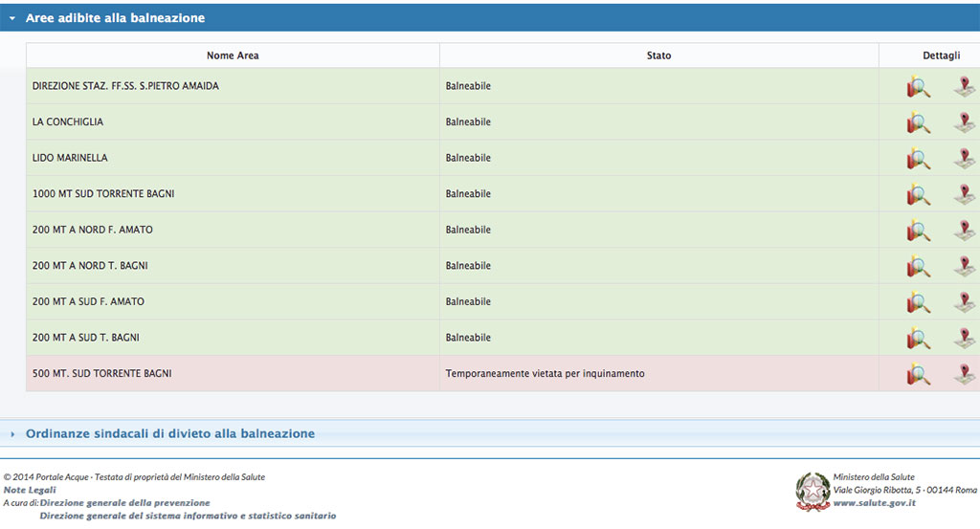Expand Ordinanze sindacali di divieto alla balneazione arrow
Screen dimensions: 980x529
[x=11, y=434]
